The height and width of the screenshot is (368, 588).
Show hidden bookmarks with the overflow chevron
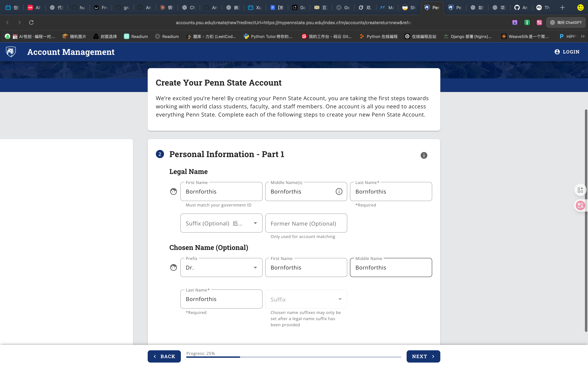coord(583,36)
